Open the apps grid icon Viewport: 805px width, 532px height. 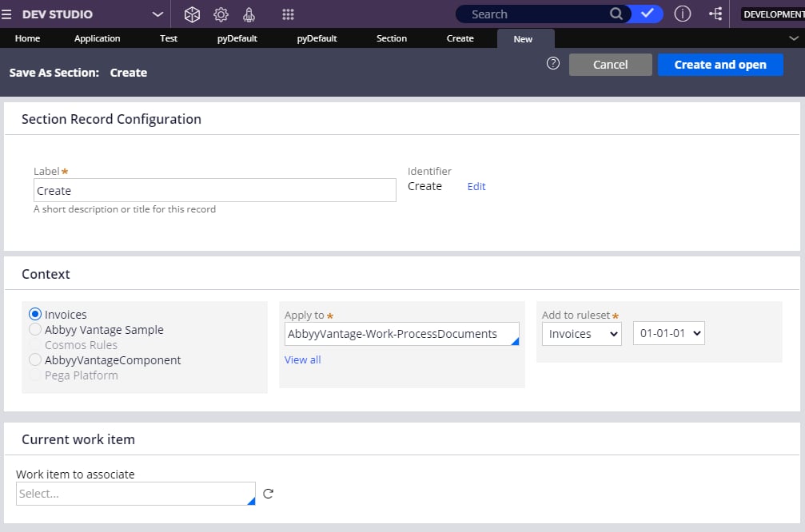coord(288,14)
